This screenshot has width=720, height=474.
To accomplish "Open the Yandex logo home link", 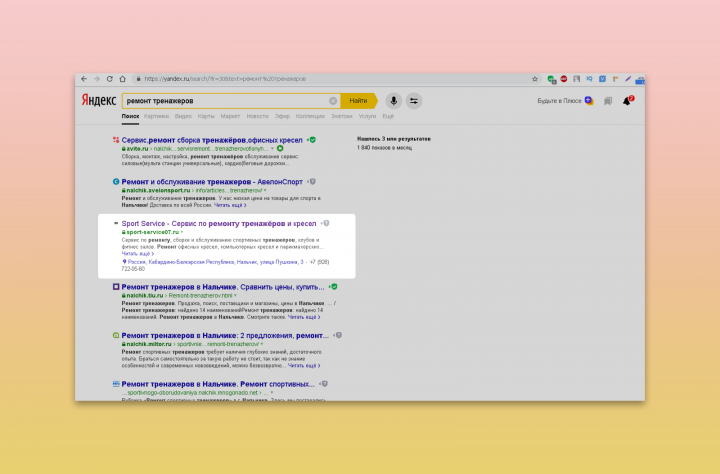I will click(x=99, y=100).
